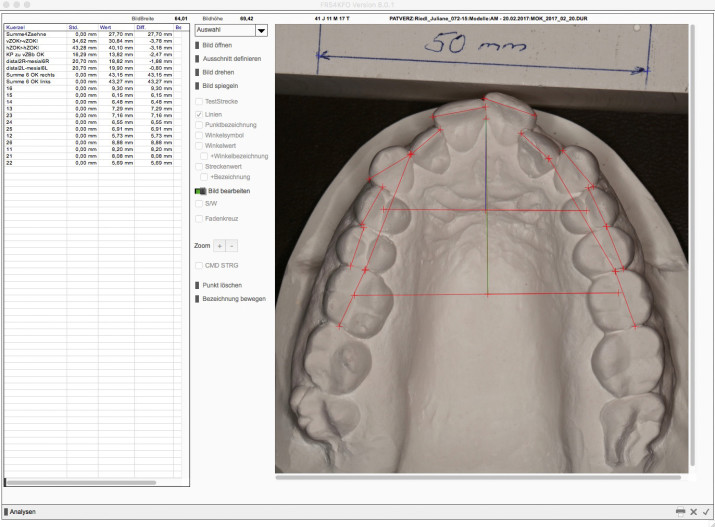This screenshot has height=527, width=715.
Task: Select the Summe 6 OK links row
Action: [x=93, y=82]
